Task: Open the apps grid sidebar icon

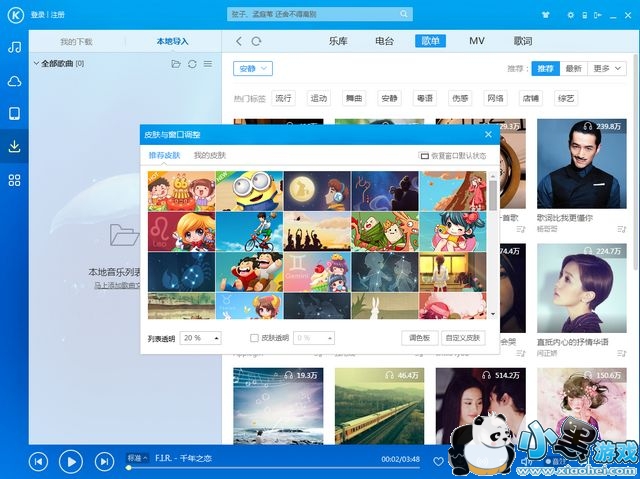Action: pos(14,180)
